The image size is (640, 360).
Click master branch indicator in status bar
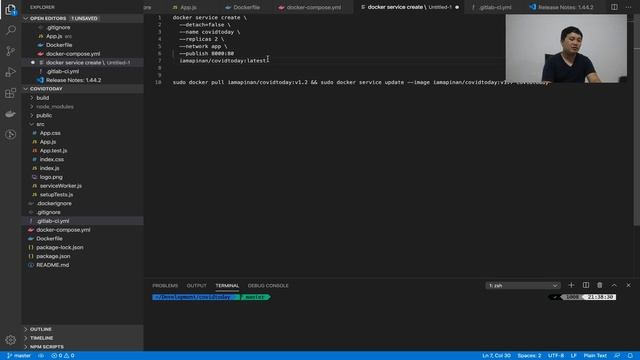[x=19, y=356]
